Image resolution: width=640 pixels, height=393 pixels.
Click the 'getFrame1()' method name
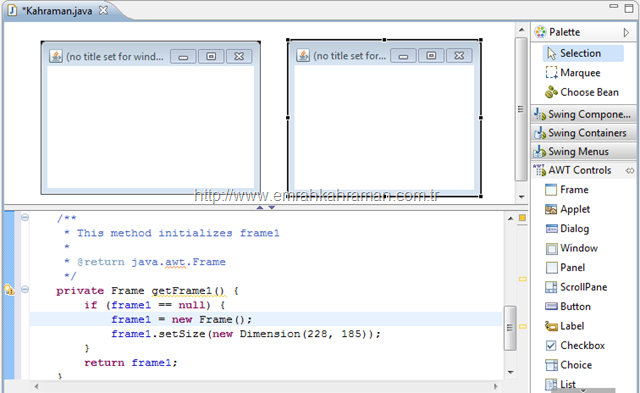(188, 291)
